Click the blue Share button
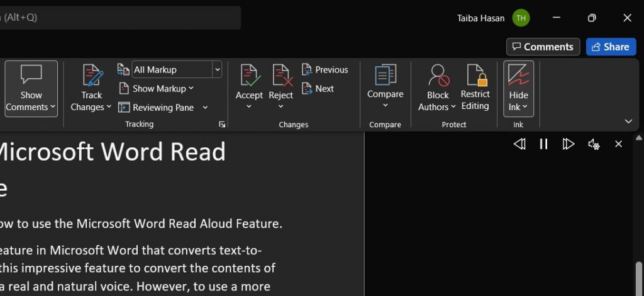This screenshot has height=296, width=644. pos(611,47)
